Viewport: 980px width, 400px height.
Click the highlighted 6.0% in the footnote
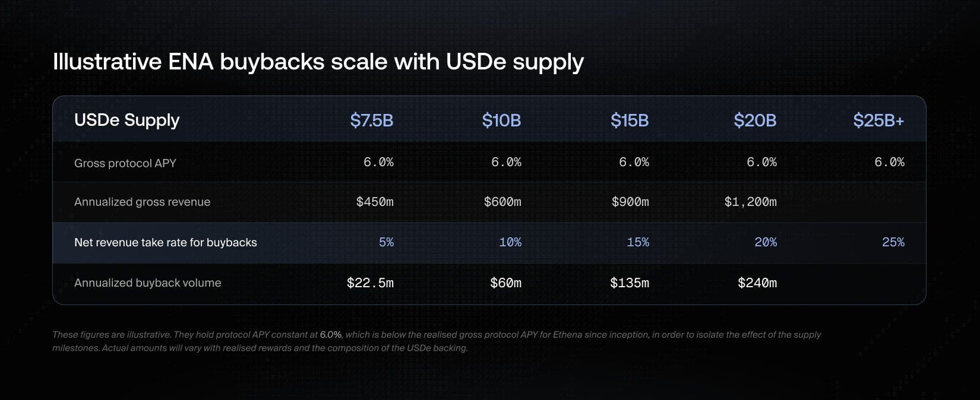[331, 335]
